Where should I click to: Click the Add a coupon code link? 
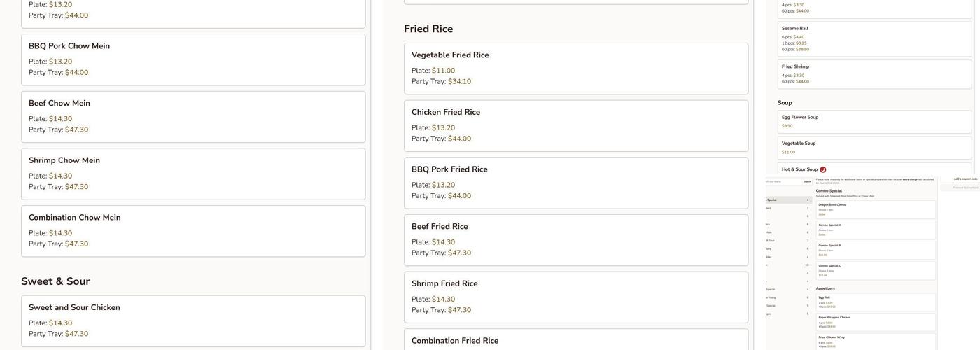pos(965,178)
